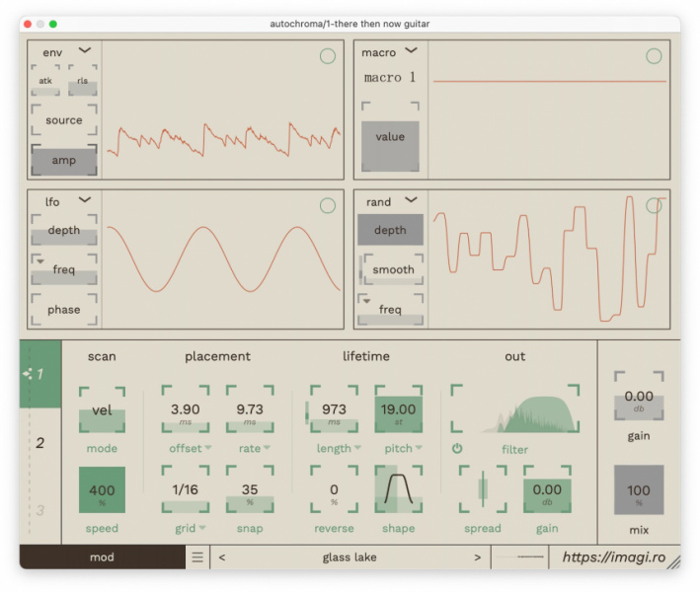Click the output filter spectrum display
Viewport: 700px width, 592px height.
[x=515, y=409]
